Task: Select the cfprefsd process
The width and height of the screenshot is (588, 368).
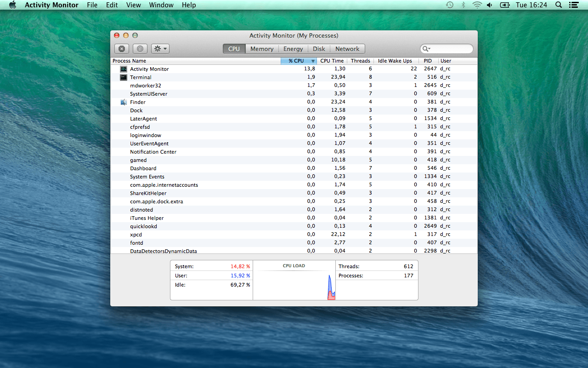Action: coord(294,127)
